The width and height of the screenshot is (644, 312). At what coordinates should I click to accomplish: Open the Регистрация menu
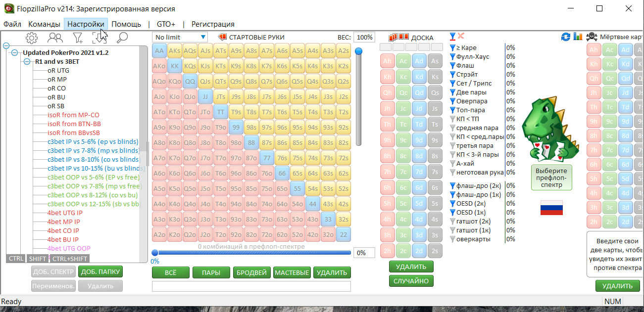tap(213, 24)
